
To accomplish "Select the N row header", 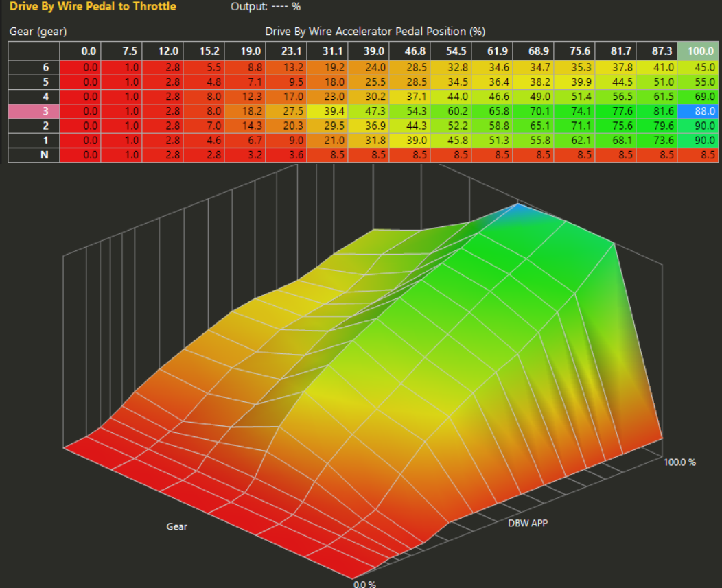I will coord(34,154).
